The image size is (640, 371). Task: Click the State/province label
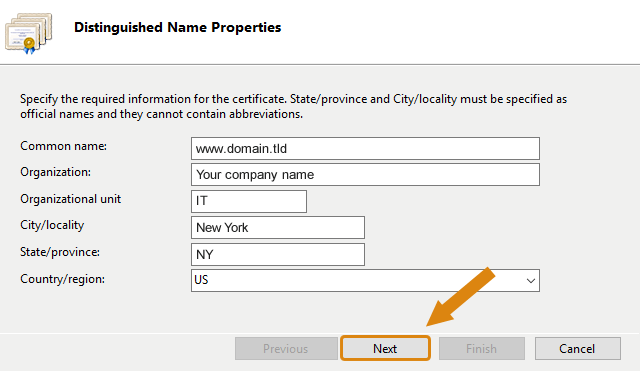60,252
